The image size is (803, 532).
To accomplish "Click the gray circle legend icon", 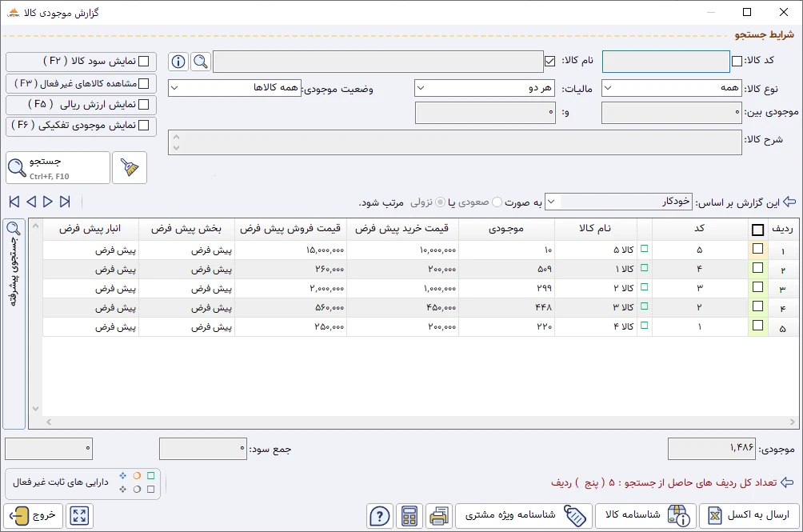I will 137,490.
